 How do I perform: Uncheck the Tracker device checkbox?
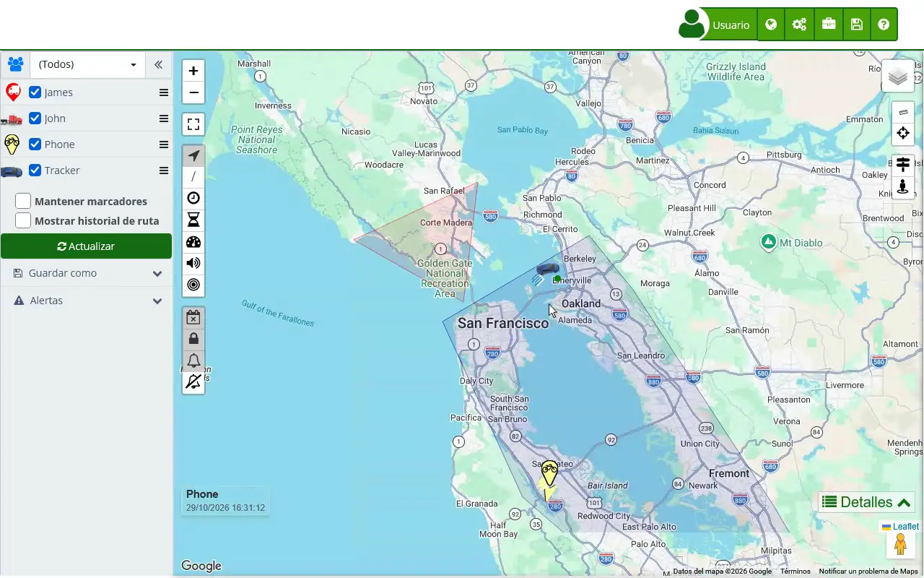(x=35, y=171)
